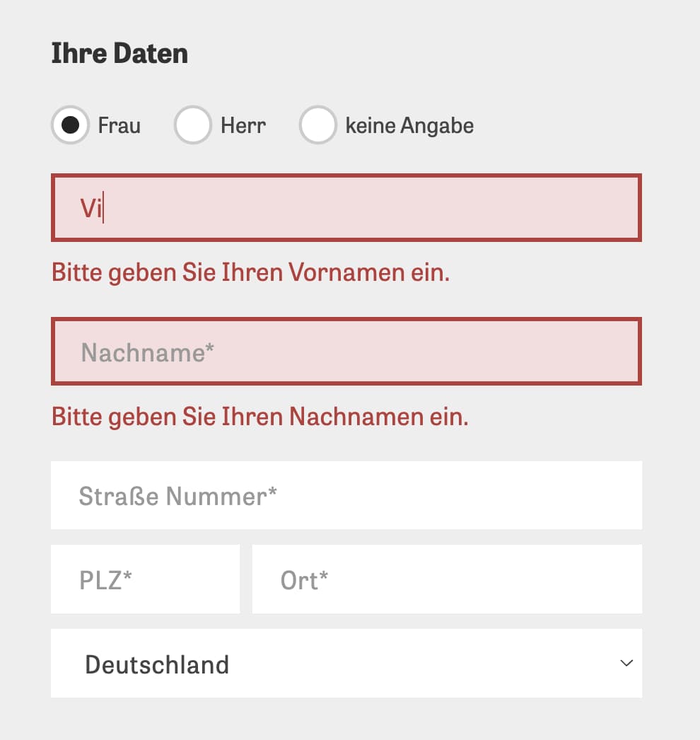Image resolution: width=700 pixels, height=740 pixels.
Task: Focus the "Straße Nummer*" input field
Action: 346,495
